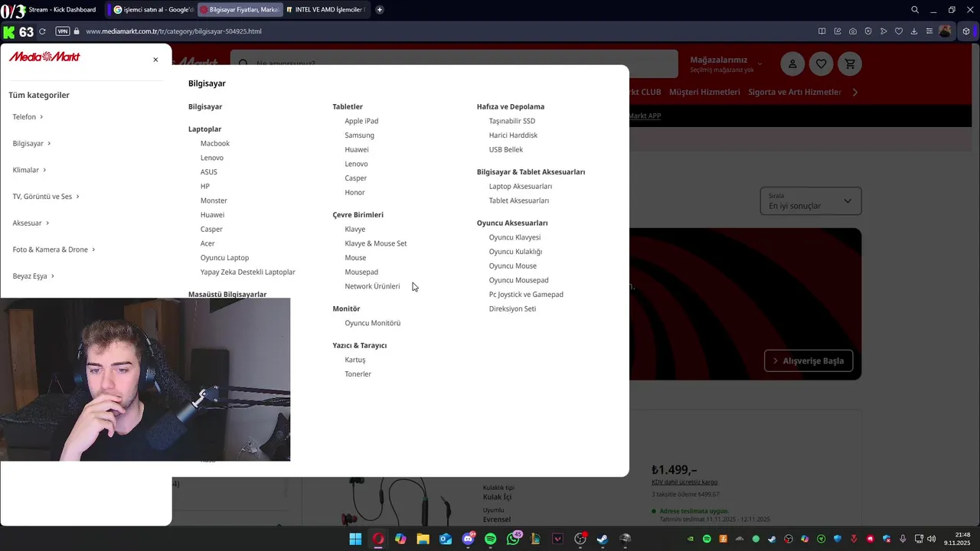
Task: Open OBS Studio from the taskbar
Action: (x=580, y=539)
